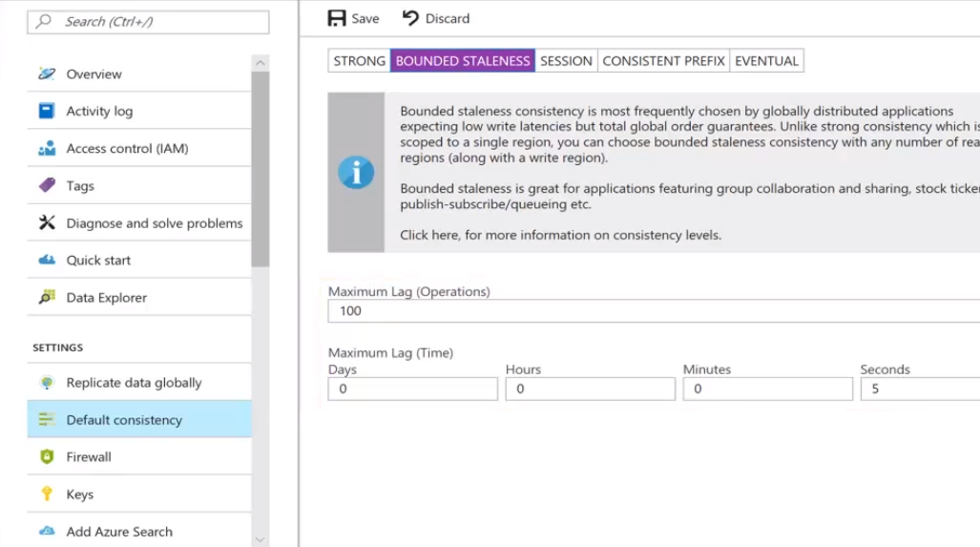Image resolution: width=980 pixels, height=547 pixels.
Task: Choose the CONSISTENT PREFIX consistency level
Action: coord(664,61)
